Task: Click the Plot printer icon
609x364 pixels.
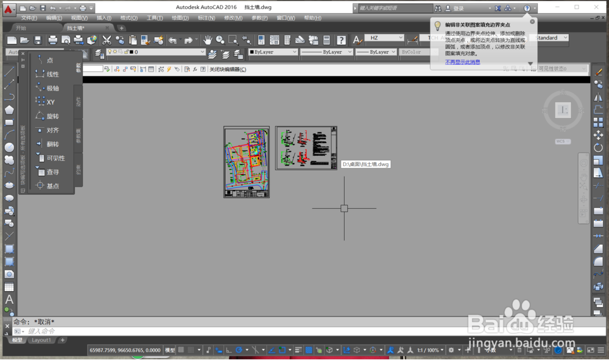Action: [x=52, y=40]
